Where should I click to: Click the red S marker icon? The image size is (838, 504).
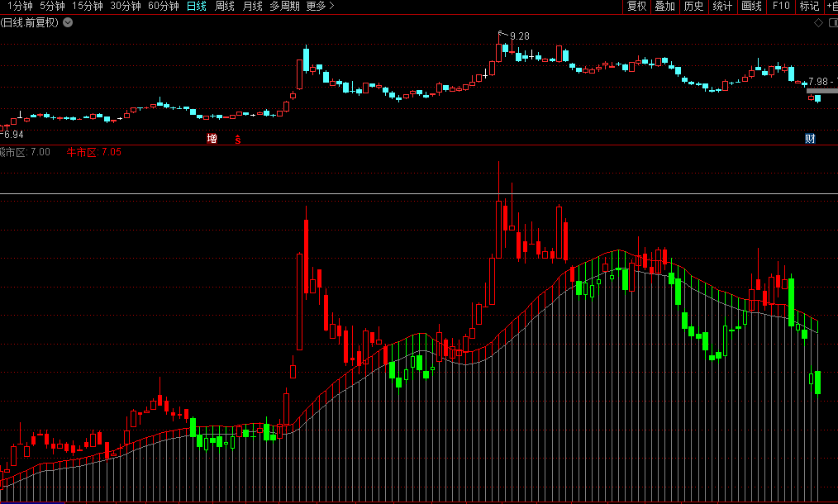238,139
